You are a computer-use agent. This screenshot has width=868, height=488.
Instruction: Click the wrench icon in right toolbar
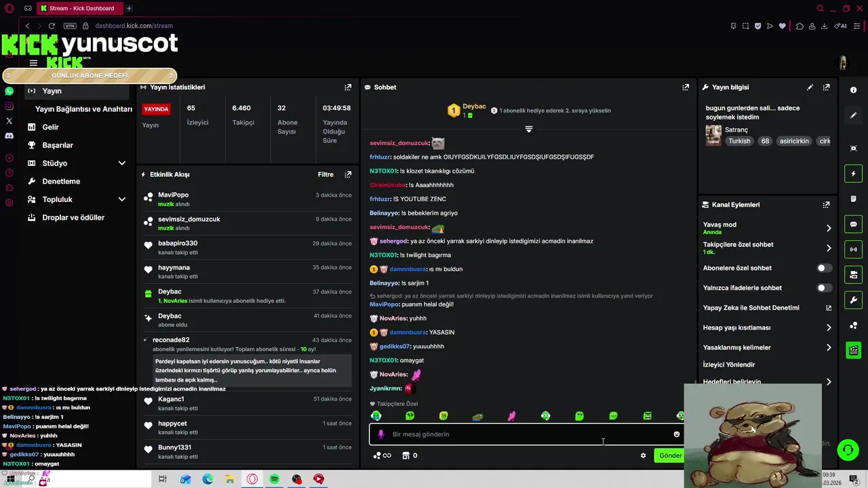(853, 300)
